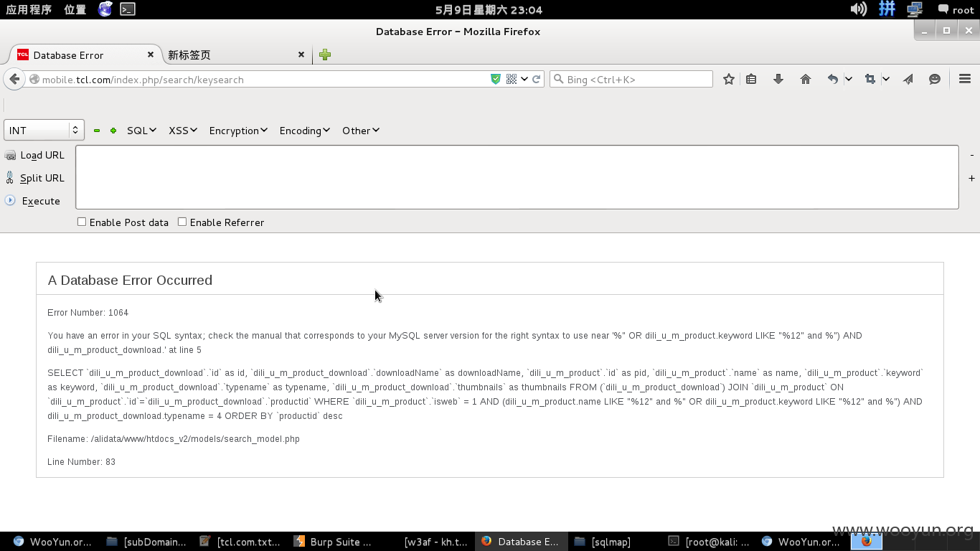980x551 pixels.
Task: Close the Database Error tab
Action: click(151, 55)
